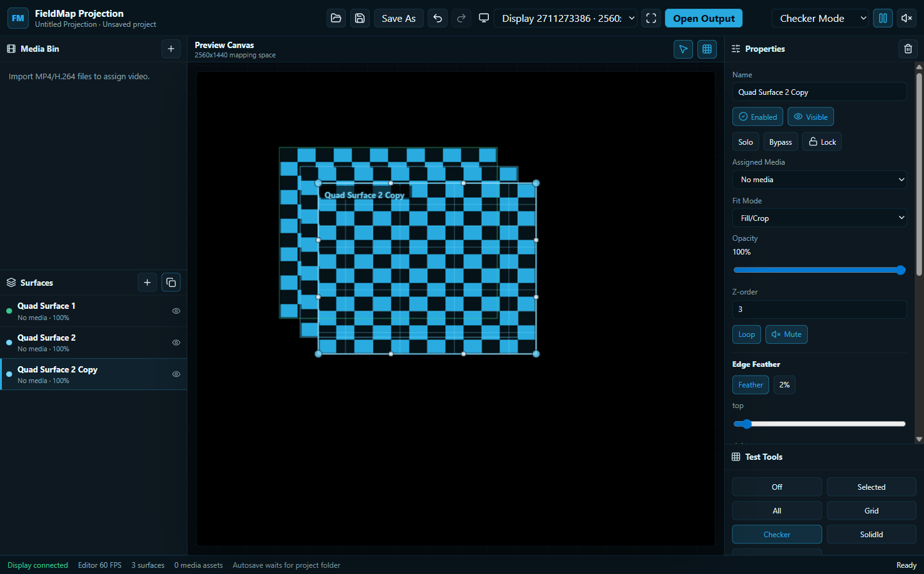Click the FM app logo
Screen dimensions: 924x574
18,18
